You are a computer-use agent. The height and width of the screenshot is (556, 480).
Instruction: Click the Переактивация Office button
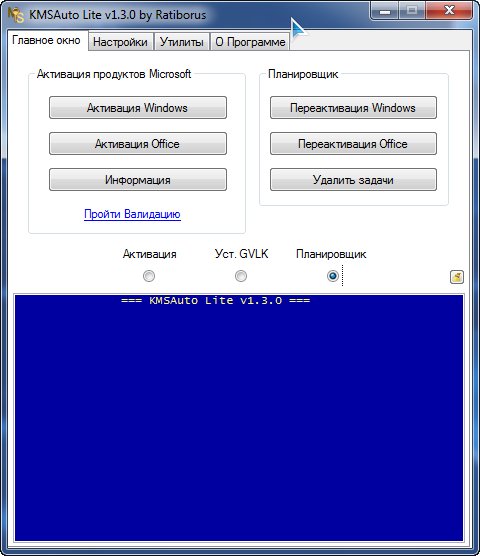[353, 144]
